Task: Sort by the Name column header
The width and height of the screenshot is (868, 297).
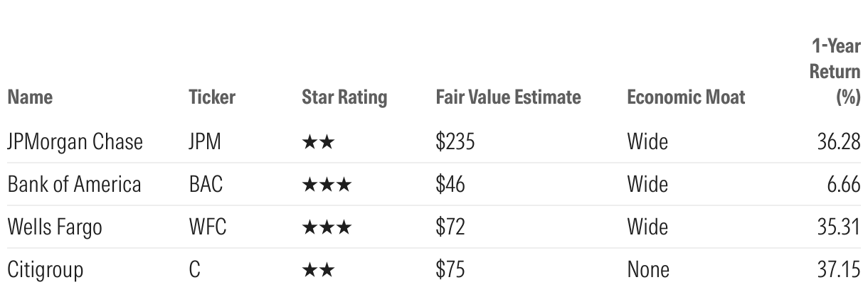Action: (x=30, y=98)
